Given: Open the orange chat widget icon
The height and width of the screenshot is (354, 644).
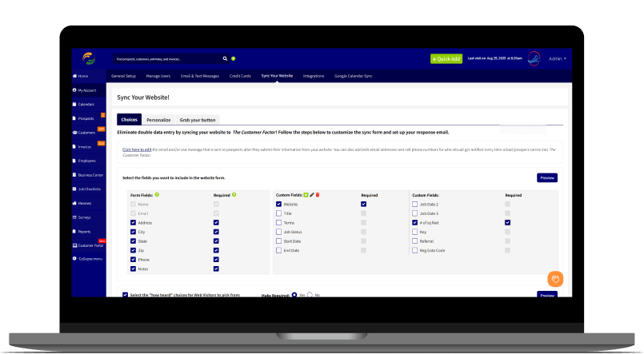Looking at the screenshot, I should click(x=556, y=279).
